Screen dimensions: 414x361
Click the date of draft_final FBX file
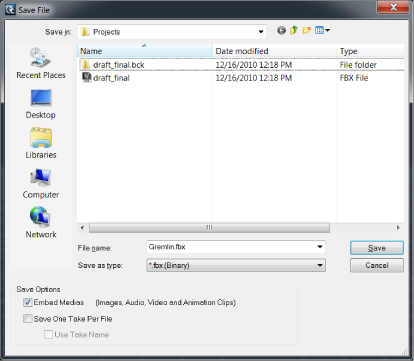pos(254,78)
